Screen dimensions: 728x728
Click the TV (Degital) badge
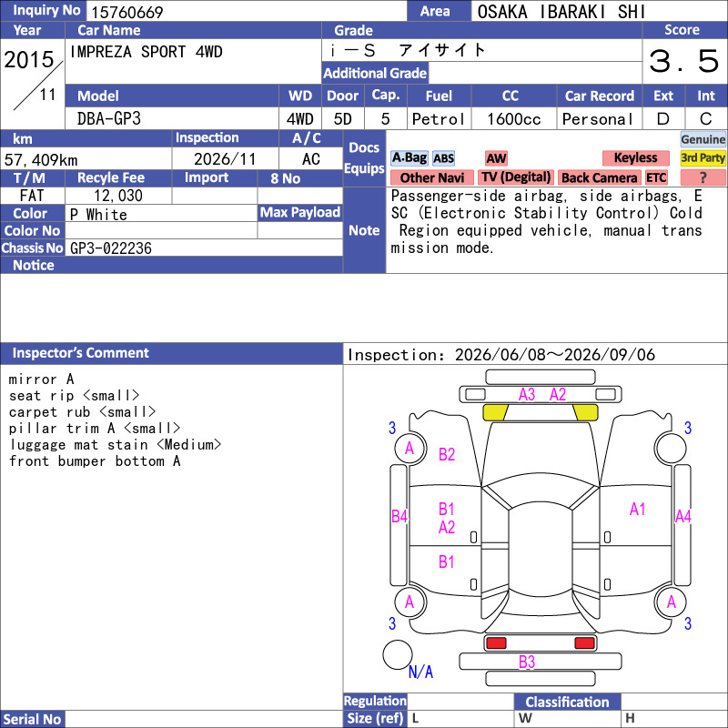tap(516, 177)
